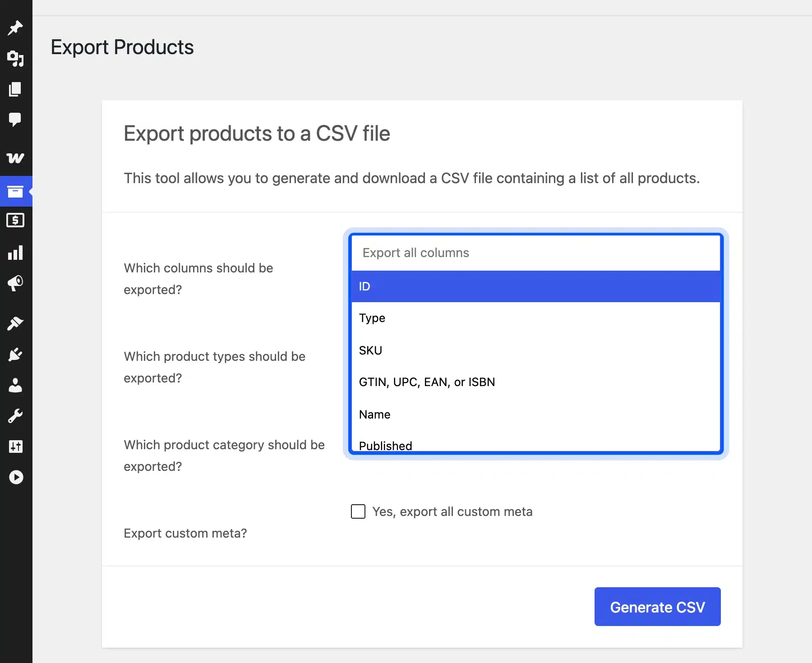Select the SKU column option
Screen dimensions: 812x663
[x=536, y=350]
